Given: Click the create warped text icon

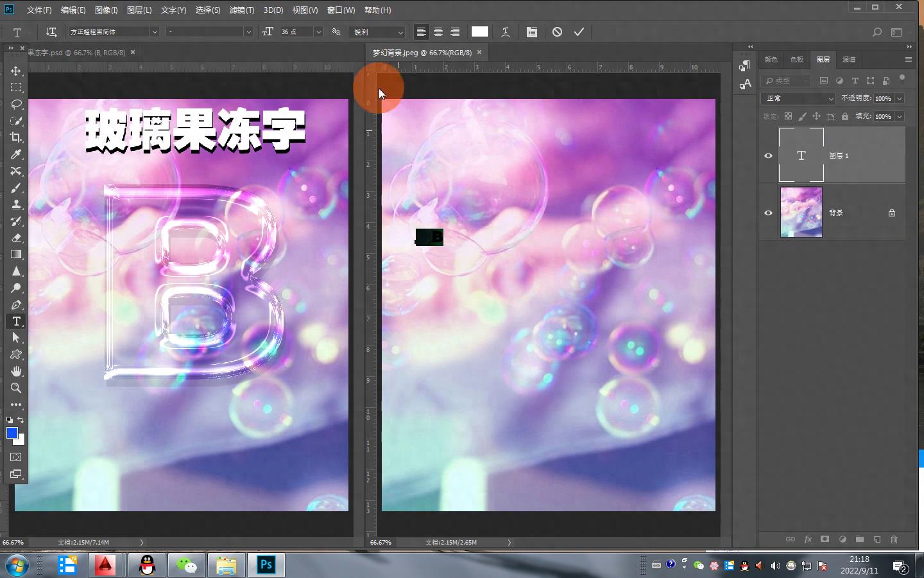Looking at the screenshot, I should coord(506,32).
